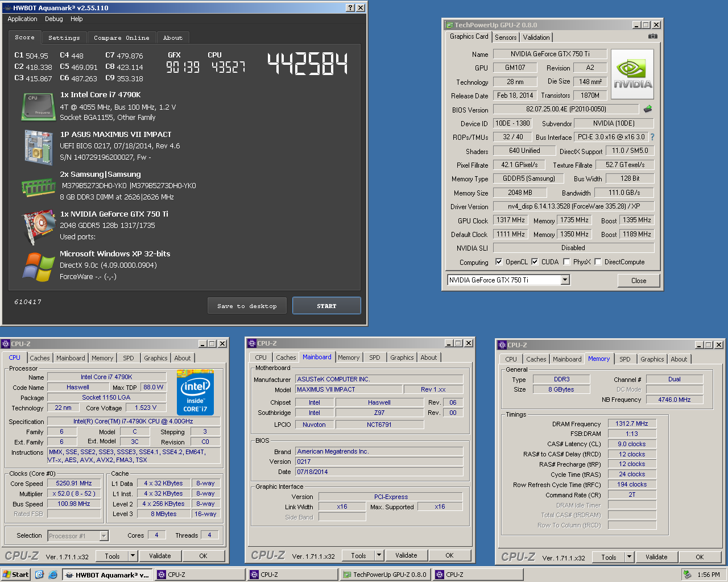Screen dimensions: 728x582
Task: Click the BIOS save chip icon in GPU-Z
Action: point(648,109)
